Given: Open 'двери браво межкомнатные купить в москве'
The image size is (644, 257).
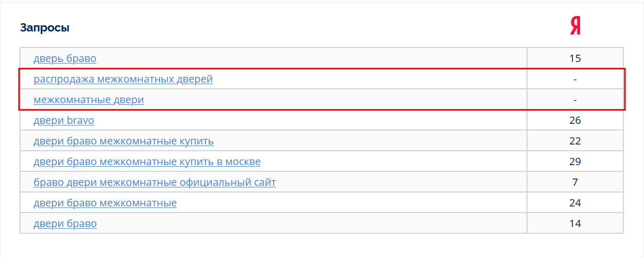Looking at the screenshot, I should pos(147,162).
